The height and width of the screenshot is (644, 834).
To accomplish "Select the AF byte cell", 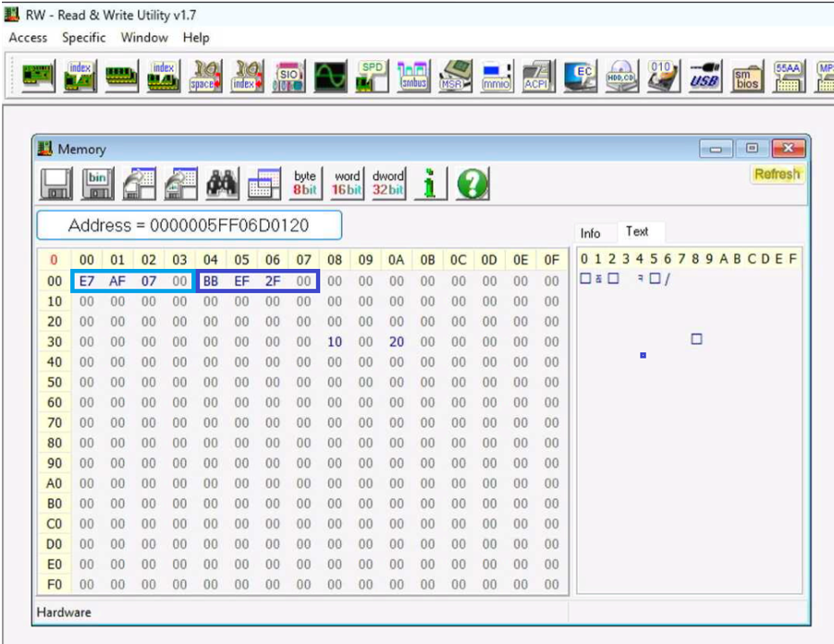I will click(x=117, y=281).
